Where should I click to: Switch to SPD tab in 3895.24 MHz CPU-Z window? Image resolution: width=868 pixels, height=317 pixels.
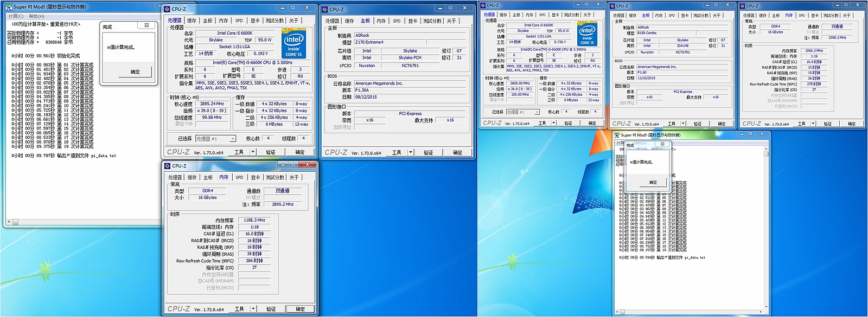239,21
